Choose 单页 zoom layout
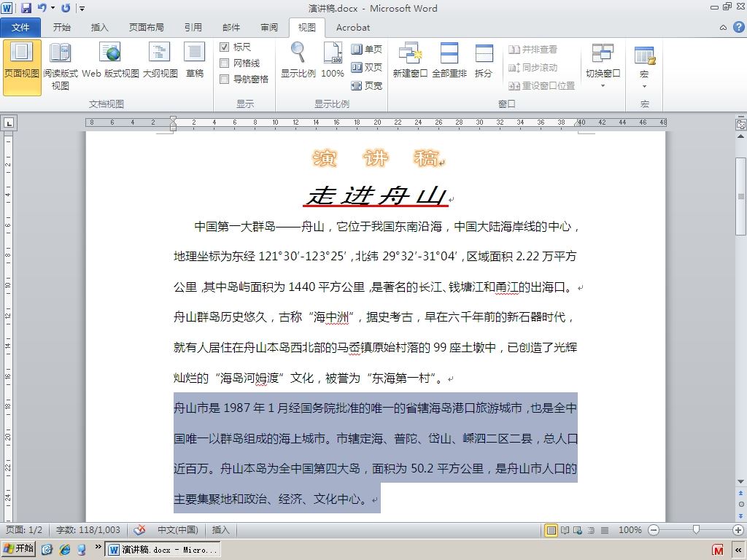 coord(366,49)
